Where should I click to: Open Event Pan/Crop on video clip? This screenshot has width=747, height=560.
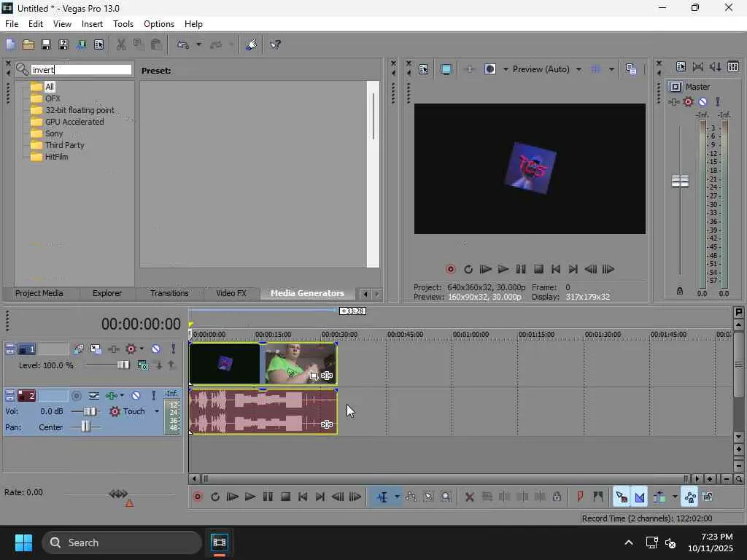[313, 376]
